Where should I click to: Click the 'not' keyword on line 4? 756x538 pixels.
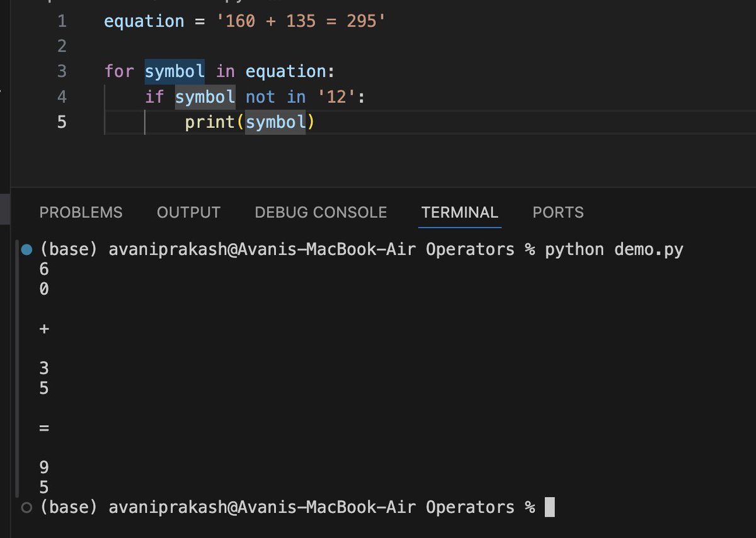click(260, 96)
